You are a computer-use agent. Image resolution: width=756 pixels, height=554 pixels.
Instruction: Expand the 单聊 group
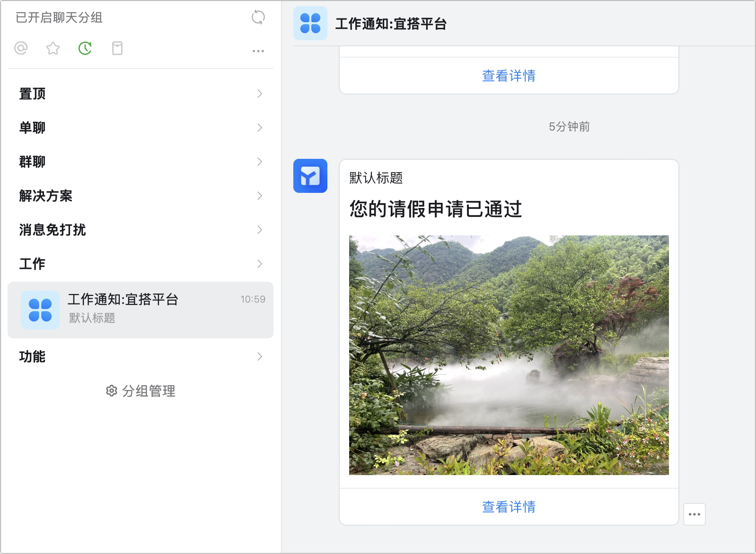(141, 128)
